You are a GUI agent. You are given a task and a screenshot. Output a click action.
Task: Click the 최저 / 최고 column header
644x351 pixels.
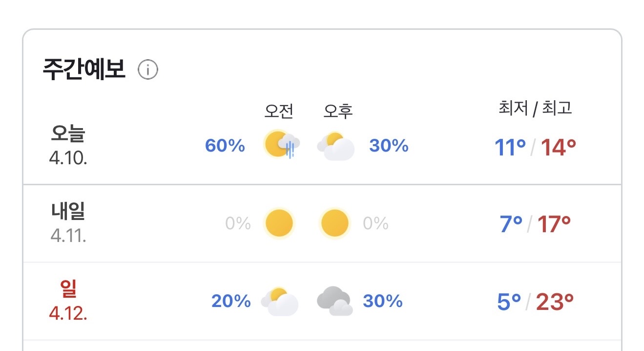coord(534,108)
